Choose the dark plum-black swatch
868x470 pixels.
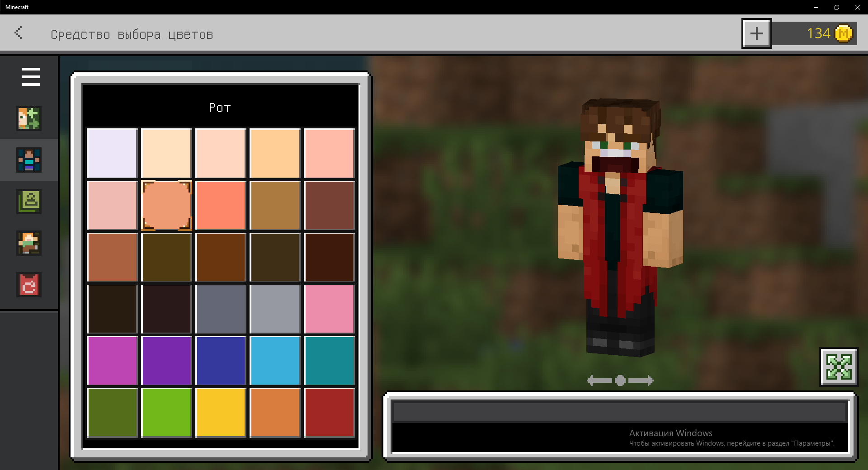(166, 309)
